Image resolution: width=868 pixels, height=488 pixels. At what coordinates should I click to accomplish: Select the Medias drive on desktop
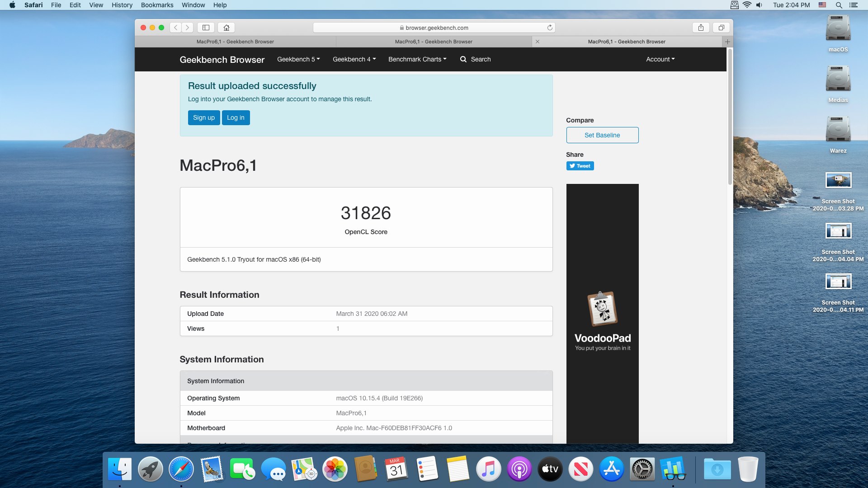(x=838, y=84)
